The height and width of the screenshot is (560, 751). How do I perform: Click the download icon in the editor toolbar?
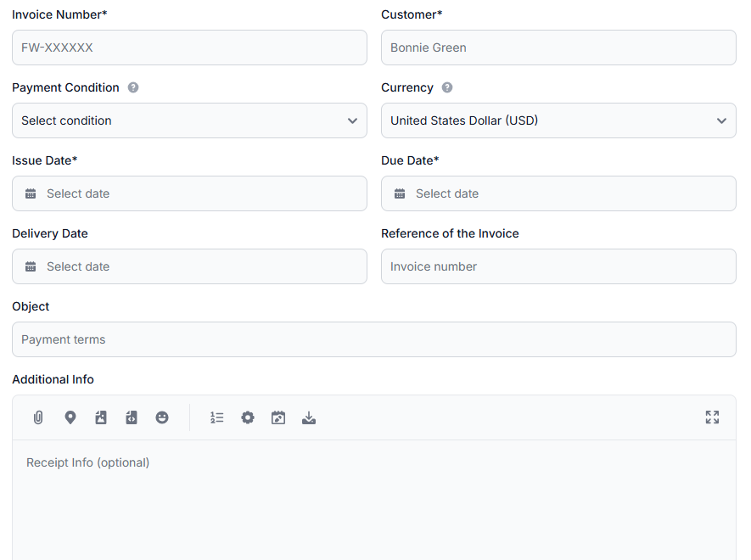pyautogui.click(x=309, y=417)
